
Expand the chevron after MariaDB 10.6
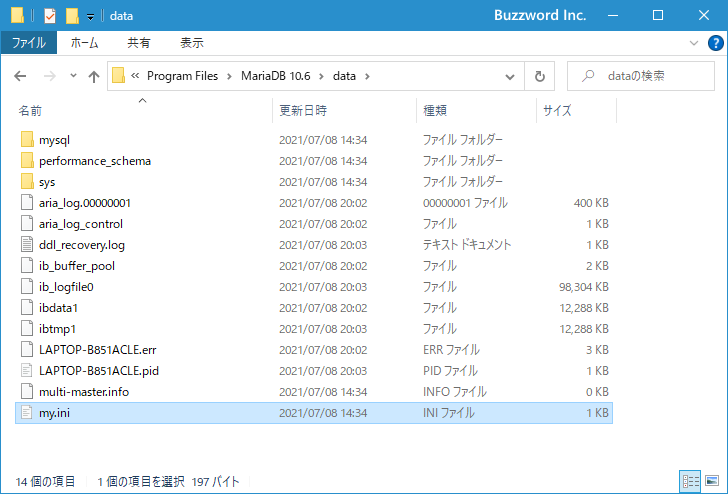321,76
